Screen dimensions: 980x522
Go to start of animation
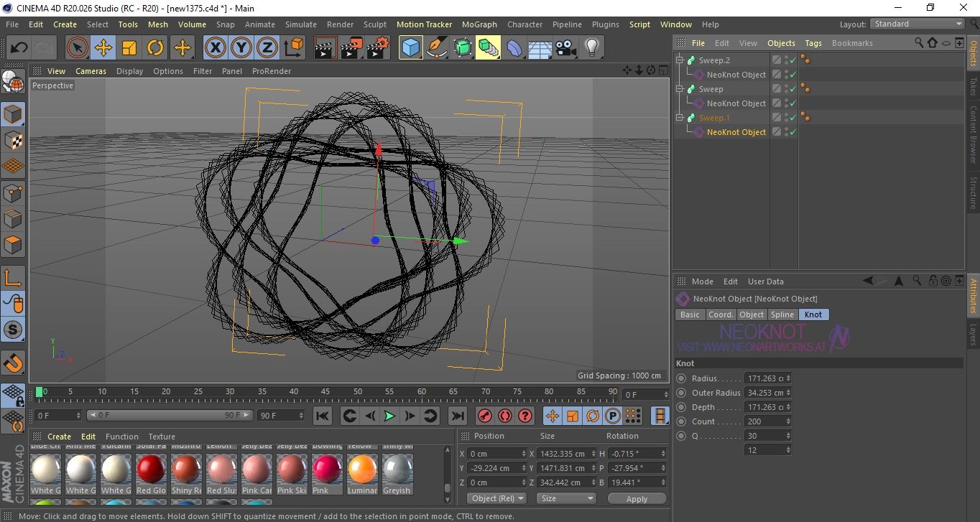tap(323, 416)
